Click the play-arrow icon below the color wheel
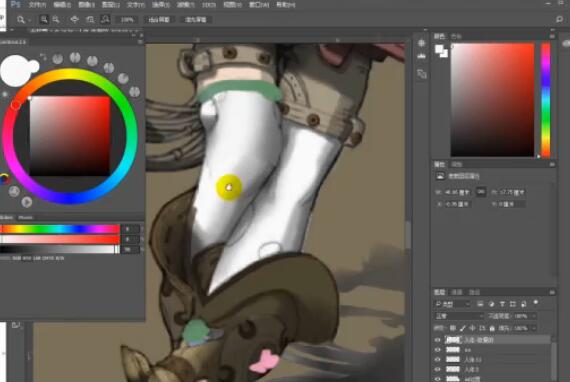570x382 pixels. tap(27, 202)
